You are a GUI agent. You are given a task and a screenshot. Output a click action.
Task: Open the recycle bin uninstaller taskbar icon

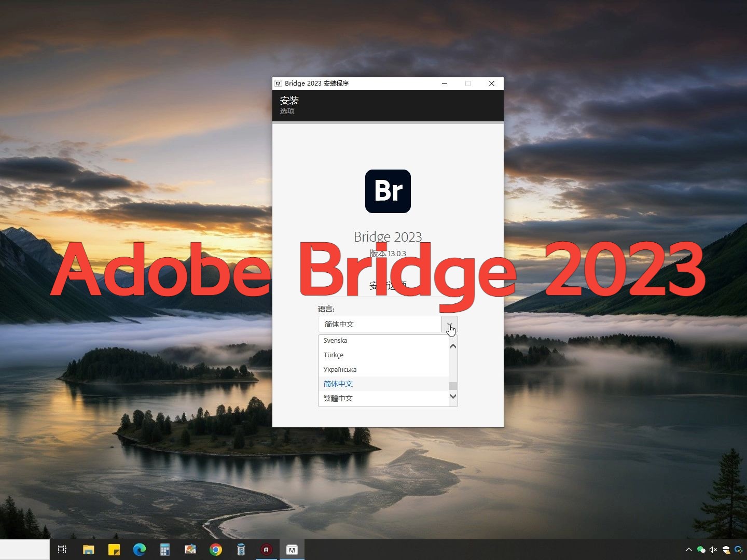[x=241, y=550]
